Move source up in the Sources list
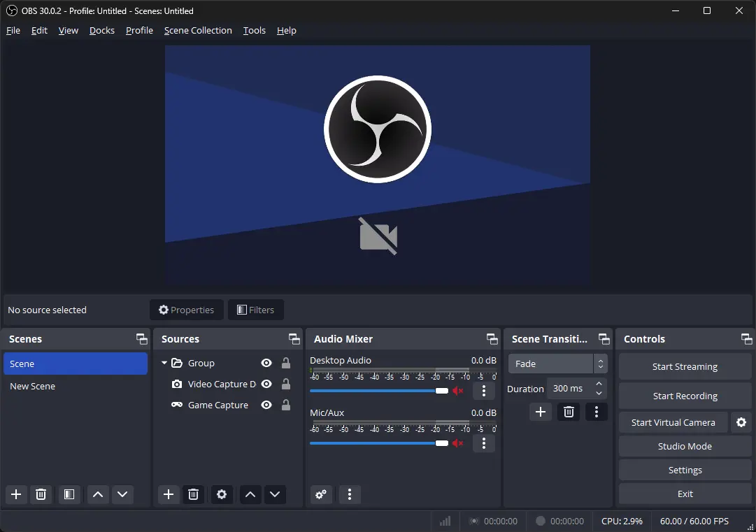 tap(250, 494)
